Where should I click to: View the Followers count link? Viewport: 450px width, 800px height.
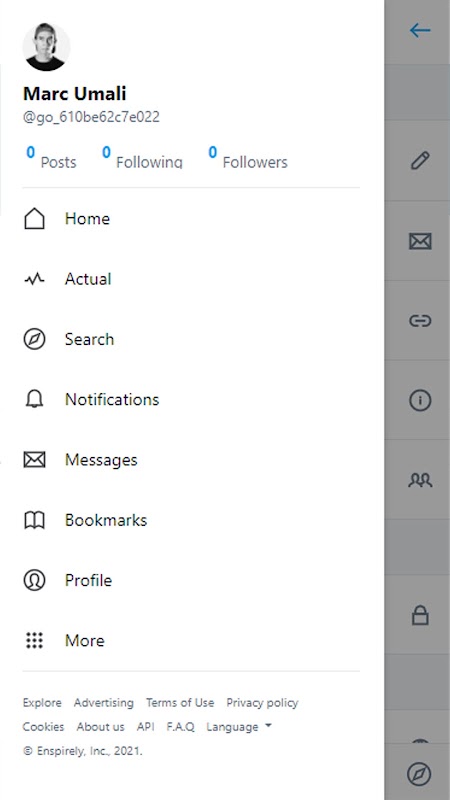point(248,157)
